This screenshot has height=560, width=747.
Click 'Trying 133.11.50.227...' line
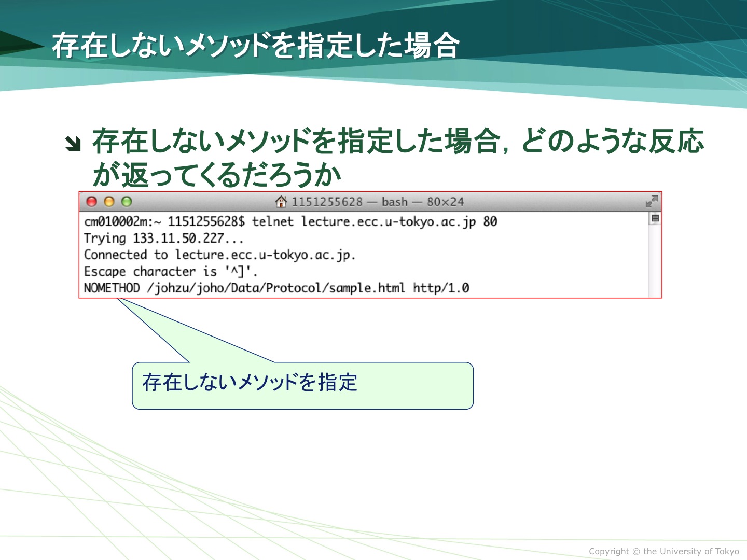[x=163, y=239]
